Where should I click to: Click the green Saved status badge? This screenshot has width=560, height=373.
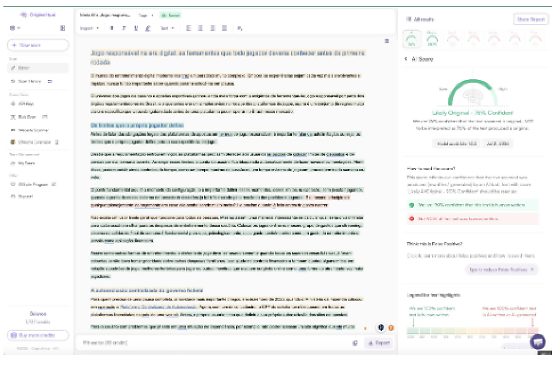pos(170,15)
